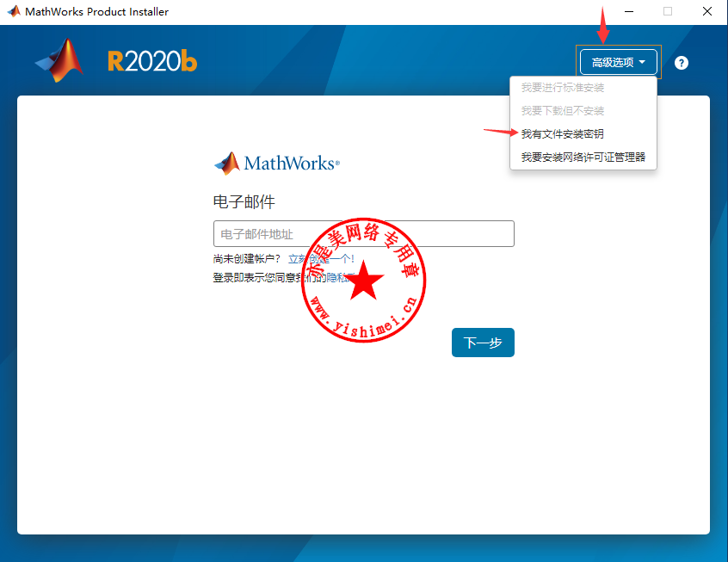
Task: Expand the 高级选项 dropdown
Action: [x=619, y=62]
